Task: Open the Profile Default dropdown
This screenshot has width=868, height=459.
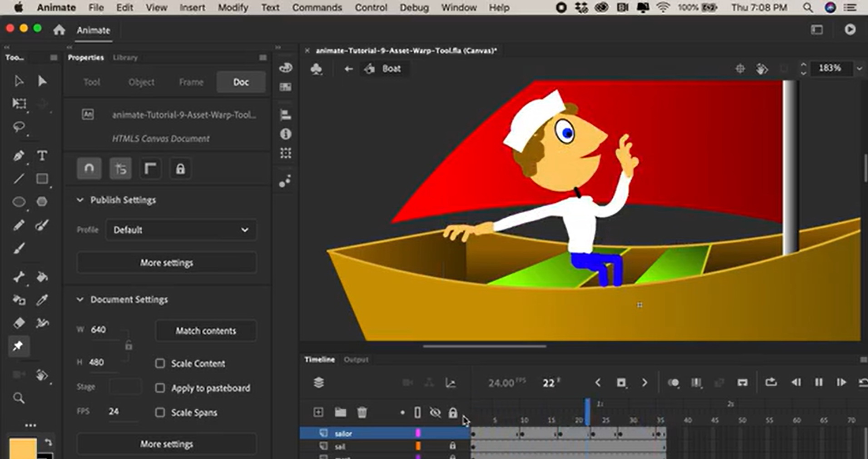Action: point(181,230)
